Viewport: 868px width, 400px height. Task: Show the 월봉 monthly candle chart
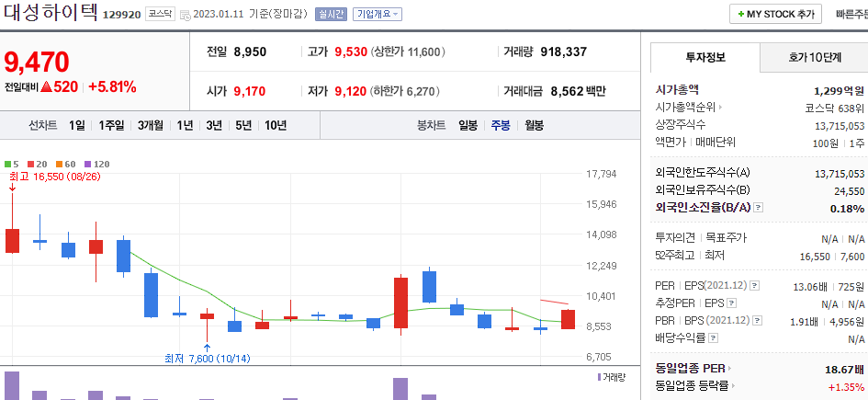535,125
